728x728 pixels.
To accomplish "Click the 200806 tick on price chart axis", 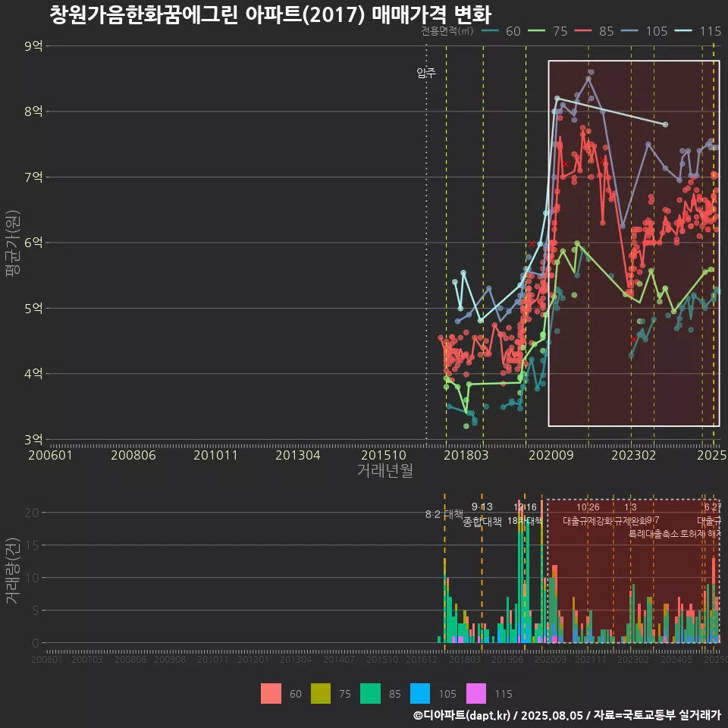I will pyautogui.click(x=133, y=455).
